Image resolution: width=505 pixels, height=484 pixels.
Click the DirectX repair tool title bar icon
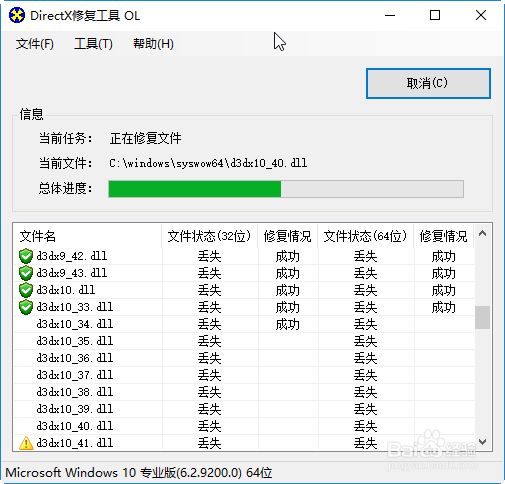click(x=17, y=15)
